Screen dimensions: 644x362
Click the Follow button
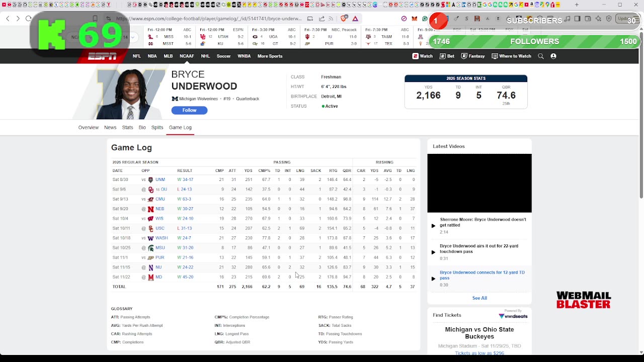point(189,110)
